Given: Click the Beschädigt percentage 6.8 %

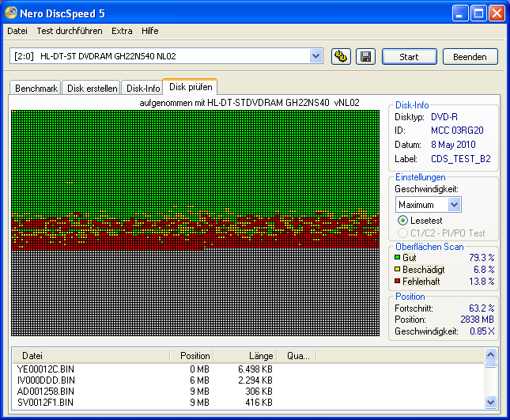Looking at the screenshot, I should [x=484, y=270].
